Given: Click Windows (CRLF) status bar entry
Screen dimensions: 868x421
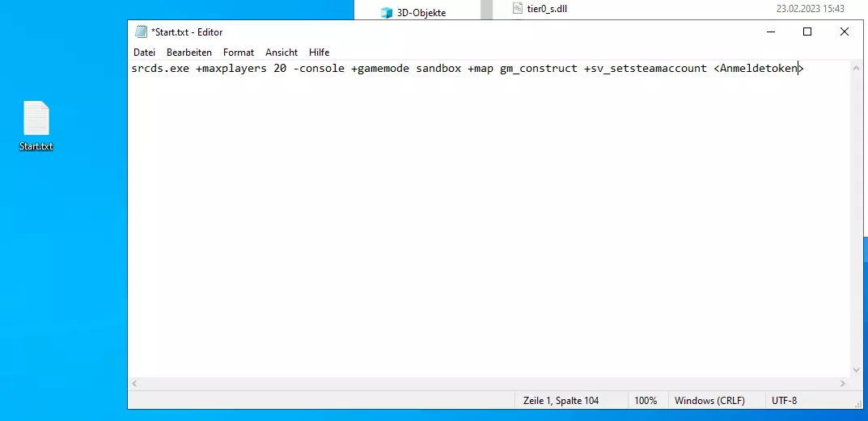Looking at the screenshot, I should [x=709, y=401].
